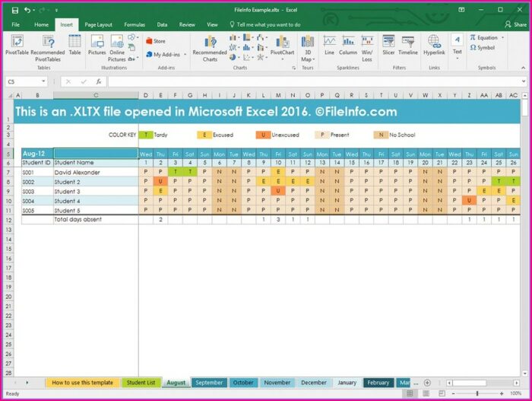
Task: Switch to the Formulas tab
Action: click(135, 24)
